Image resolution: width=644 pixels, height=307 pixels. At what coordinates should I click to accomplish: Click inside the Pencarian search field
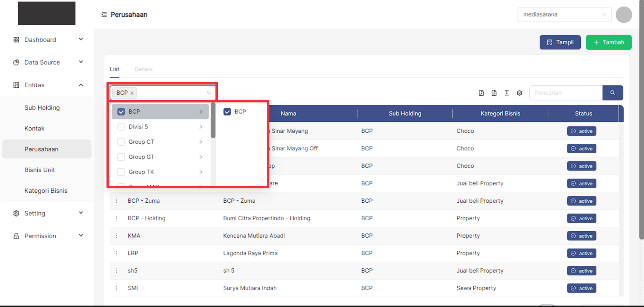(566, 93)
